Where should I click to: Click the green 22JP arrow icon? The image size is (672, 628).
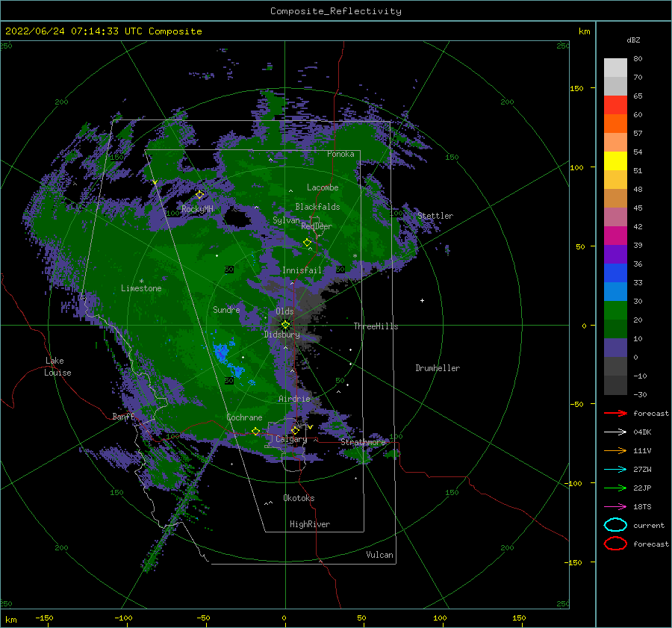point(615,488)
